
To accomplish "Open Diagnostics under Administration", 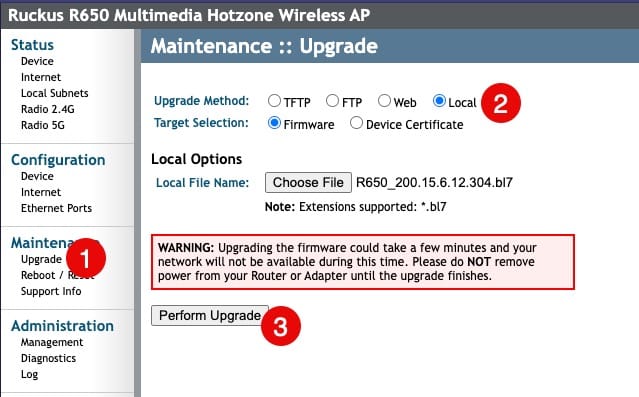I will click(x=48, y=358).
